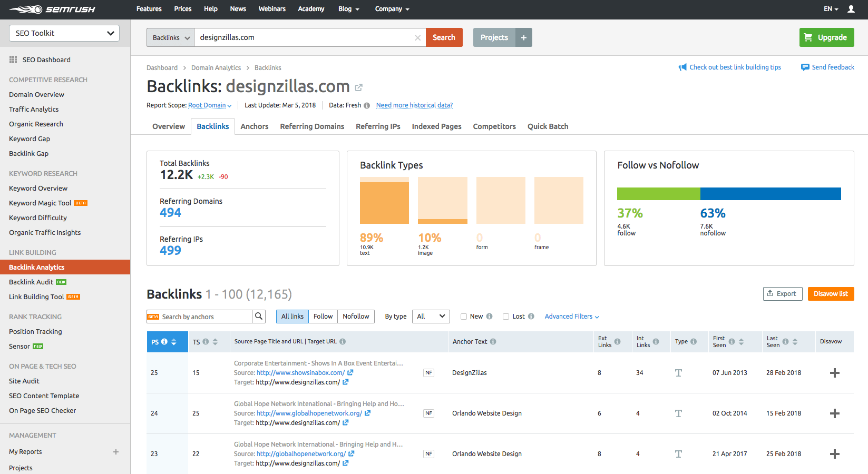The width and height of the screenshot is (868, 474).
Task: Sort by Last Seen column arrows
Action: click(x=795, y=342)
